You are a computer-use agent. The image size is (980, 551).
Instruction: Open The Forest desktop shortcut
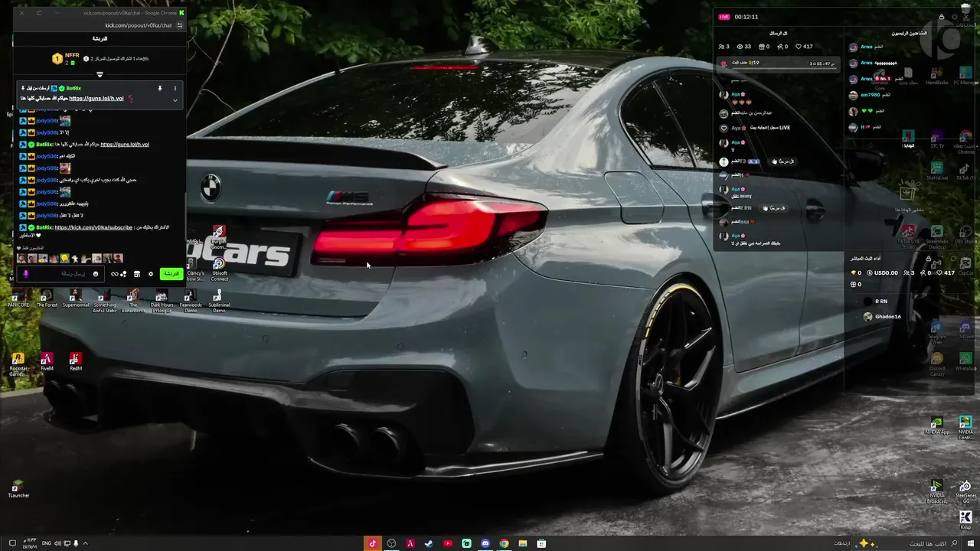click(x=47, y=299)
